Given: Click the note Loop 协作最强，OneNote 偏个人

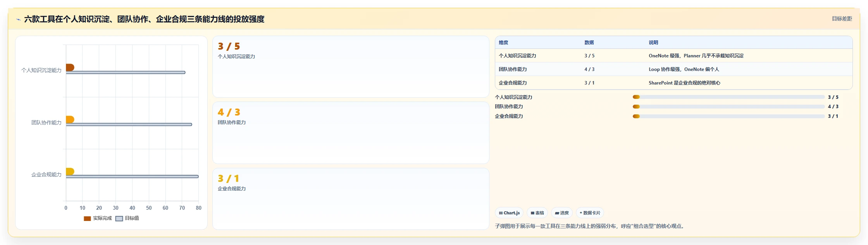Looking at the screenshot, I should pyautogui.click(x=684, y=69).
